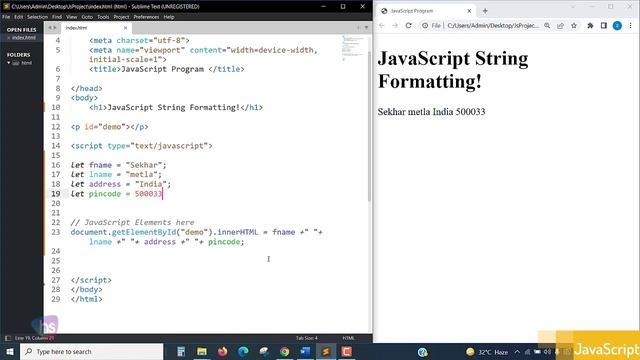
Task: Open the Selection menu
Action: pos(38,17)
